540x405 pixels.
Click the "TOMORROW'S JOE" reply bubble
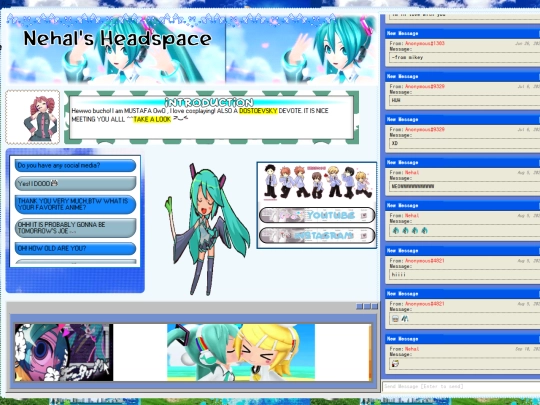click(x=75, y=228)
